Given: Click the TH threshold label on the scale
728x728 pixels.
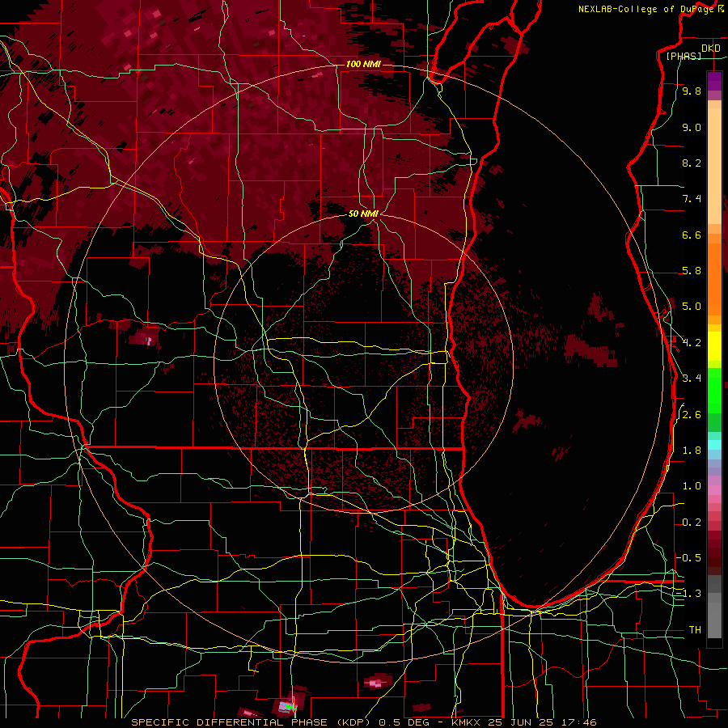Looking at the screenshot, I should (695, 630).
